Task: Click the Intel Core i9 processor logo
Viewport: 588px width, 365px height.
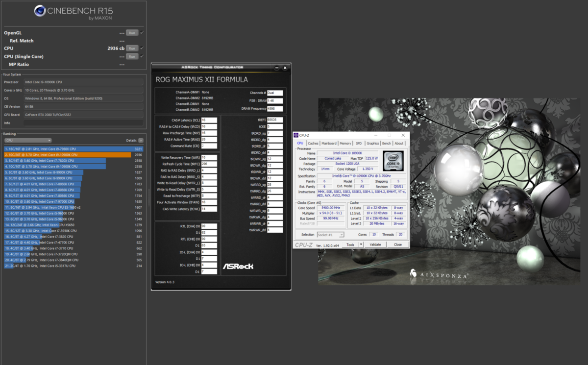Action: (x=392, y=161)
